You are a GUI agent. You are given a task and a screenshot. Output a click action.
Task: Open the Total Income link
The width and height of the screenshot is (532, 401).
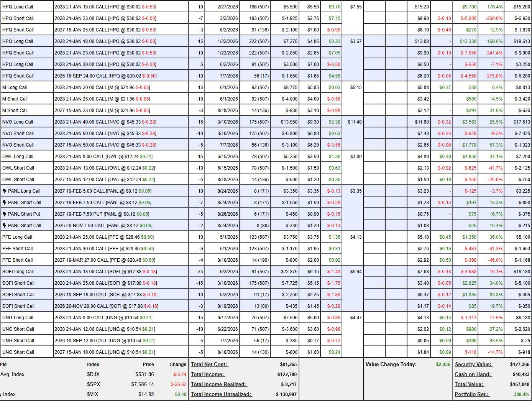[x=207, y=375]
